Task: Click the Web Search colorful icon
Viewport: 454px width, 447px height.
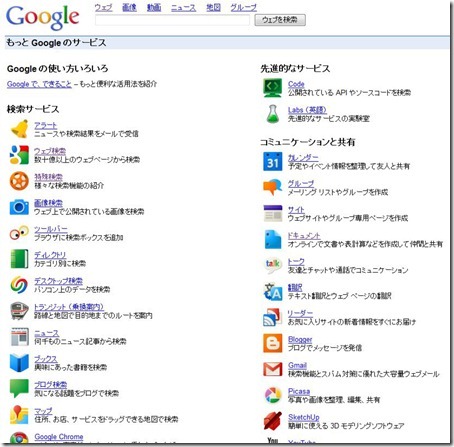Action: (x=19, y=155)
